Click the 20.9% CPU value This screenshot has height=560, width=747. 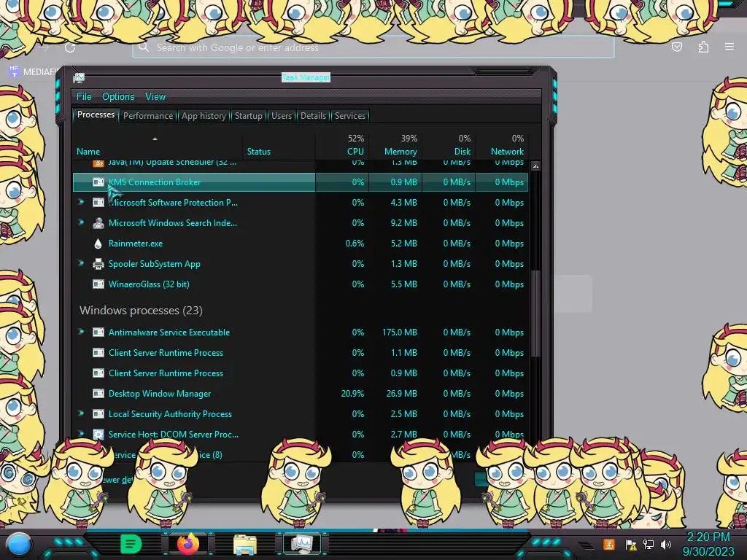pos(352,394)
